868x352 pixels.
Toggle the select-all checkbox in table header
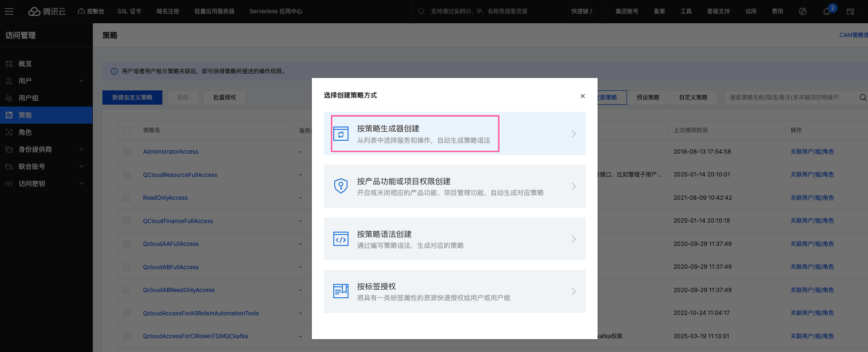pyautogui.click(x=127, y=130)
